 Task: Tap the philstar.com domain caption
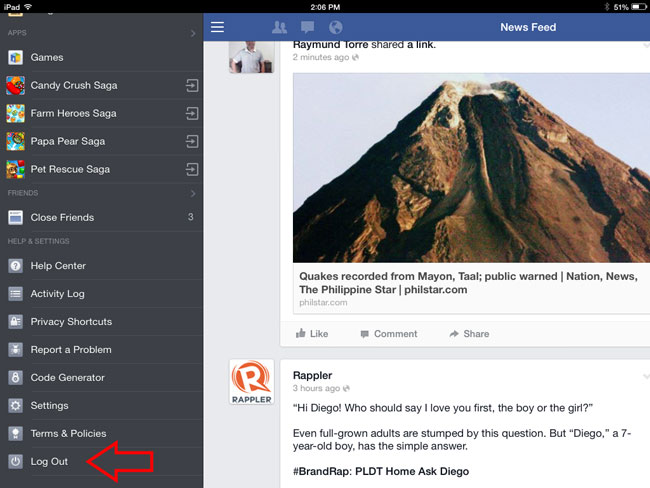pyautogui.click(x=323, y=303)
